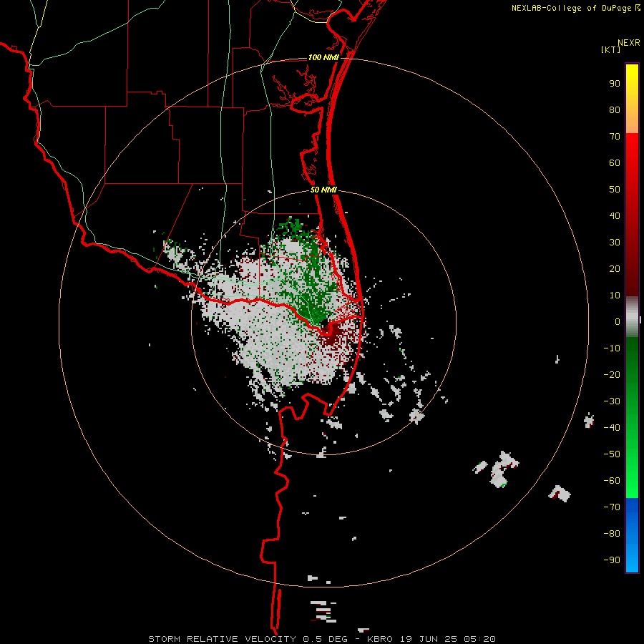Click the yellow-orange top segment of color bar
This screenshot has width=644, height=644.
click(632, 99)
